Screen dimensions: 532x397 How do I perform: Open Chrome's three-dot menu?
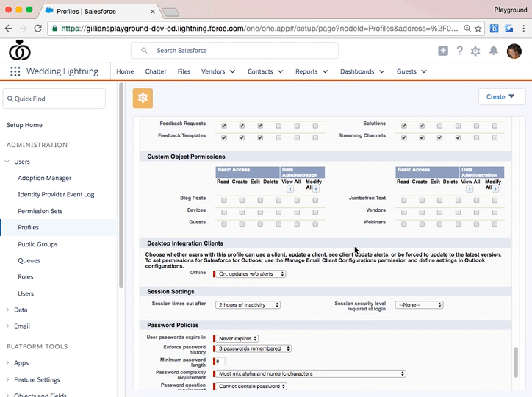click(523, 29)
